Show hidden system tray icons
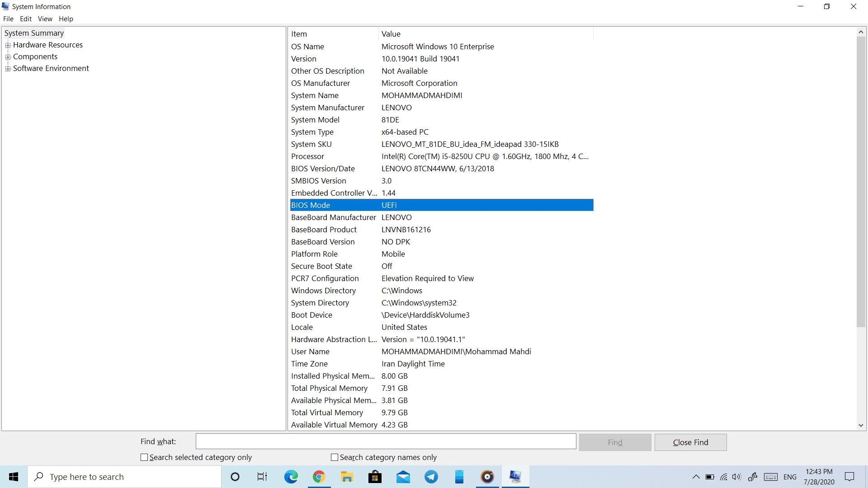The height and width of the screenshot is (488, 868). coord(696,477)
